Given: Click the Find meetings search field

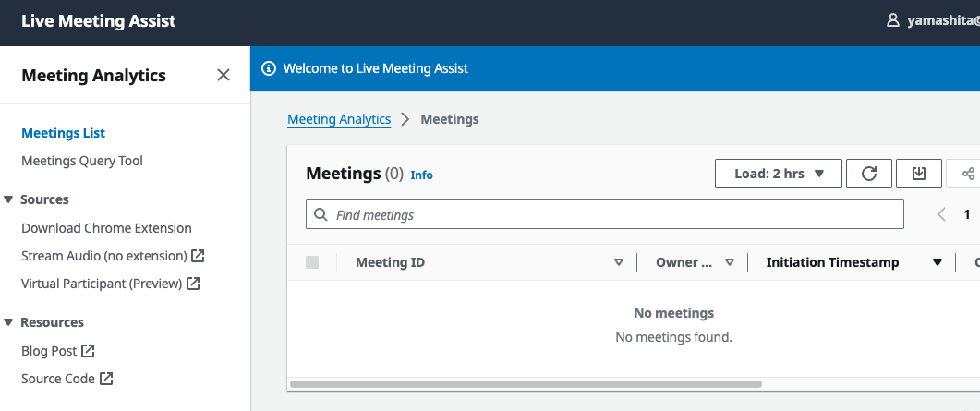Looking at the screenshot, I should [x=604, y=215].
